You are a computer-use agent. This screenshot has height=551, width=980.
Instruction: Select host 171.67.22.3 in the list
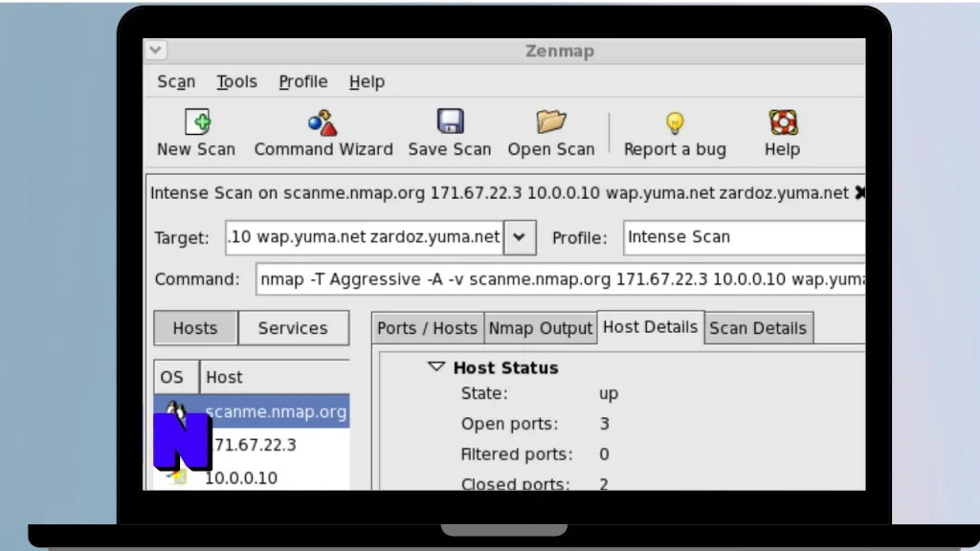pyautogui.click(x=252, y=445)
